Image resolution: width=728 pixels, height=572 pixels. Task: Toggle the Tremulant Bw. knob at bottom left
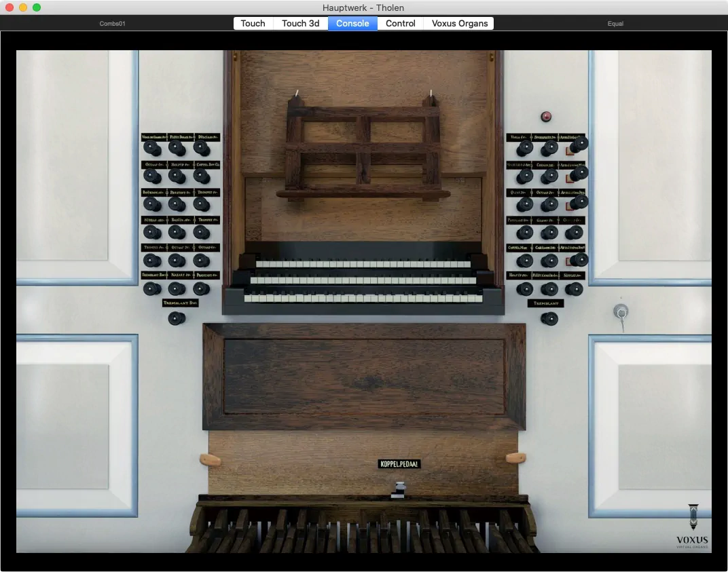click(177, 318)
